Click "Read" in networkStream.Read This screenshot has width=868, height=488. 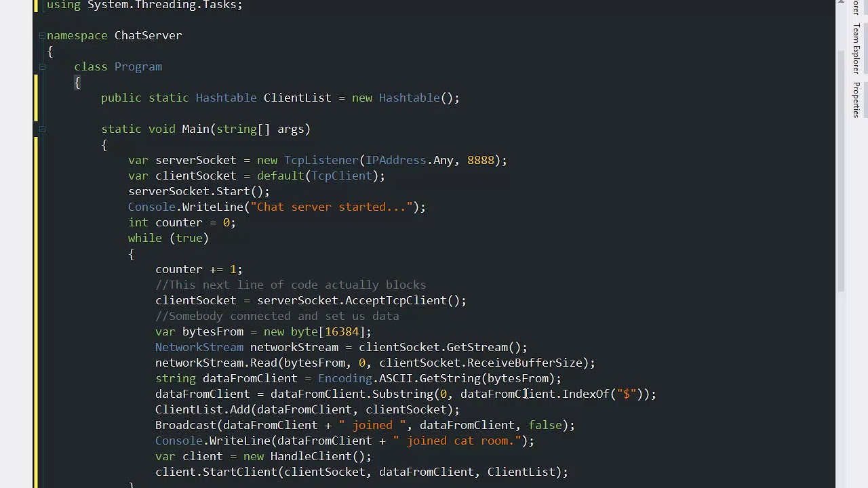(x=263, y=363)
